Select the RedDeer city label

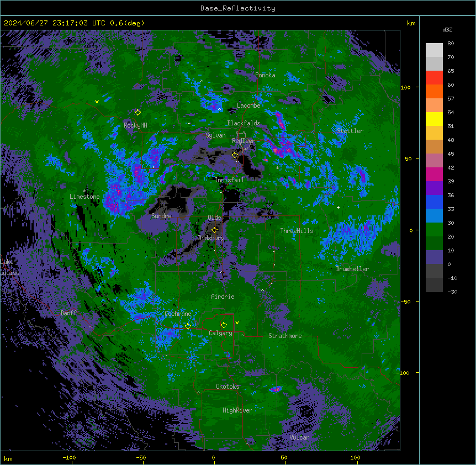[x=244, y=141]
